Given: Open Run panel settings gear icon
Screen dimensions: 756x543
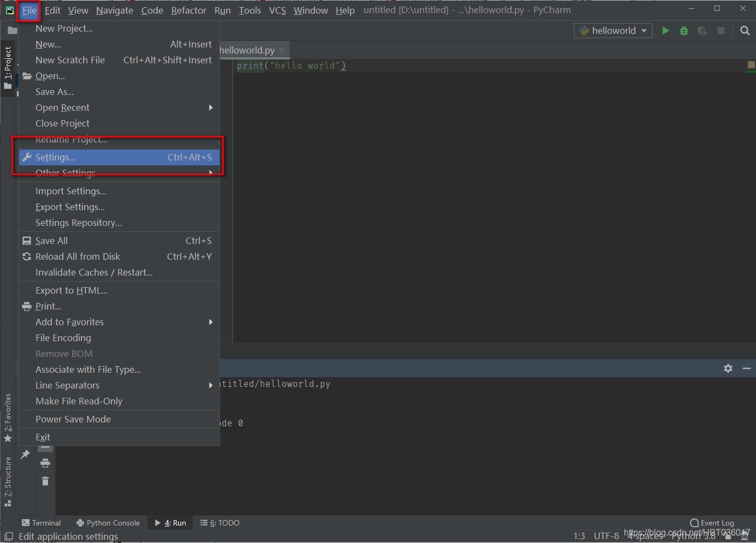Looking at the screenshot, I should 728,368.
